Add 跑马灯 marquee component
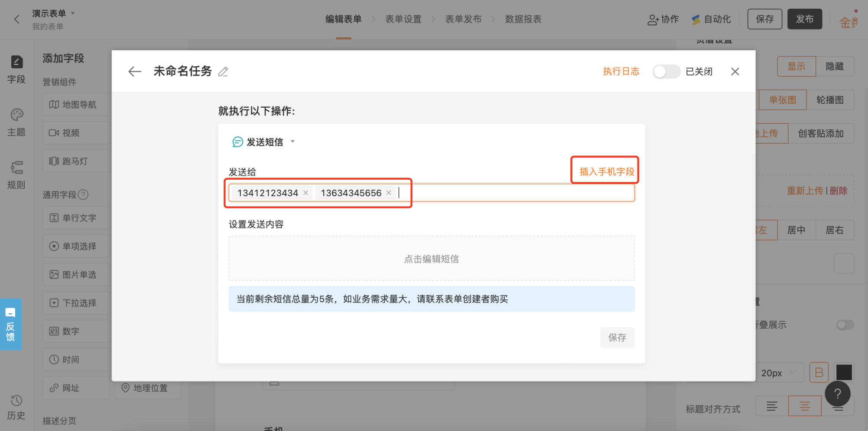The height and width of the screenshot is (431, 868). click(76, 161)
